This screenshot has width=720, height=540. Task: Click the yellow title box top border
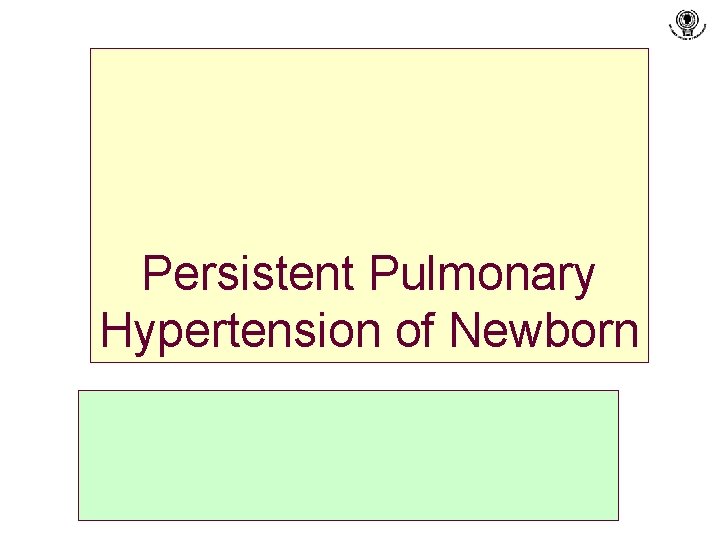coord(369,48)
